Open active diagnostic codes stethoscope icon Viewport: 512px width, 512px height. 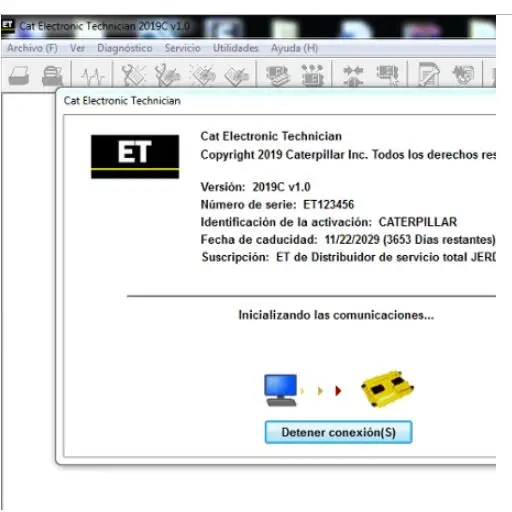click(134, 75)
